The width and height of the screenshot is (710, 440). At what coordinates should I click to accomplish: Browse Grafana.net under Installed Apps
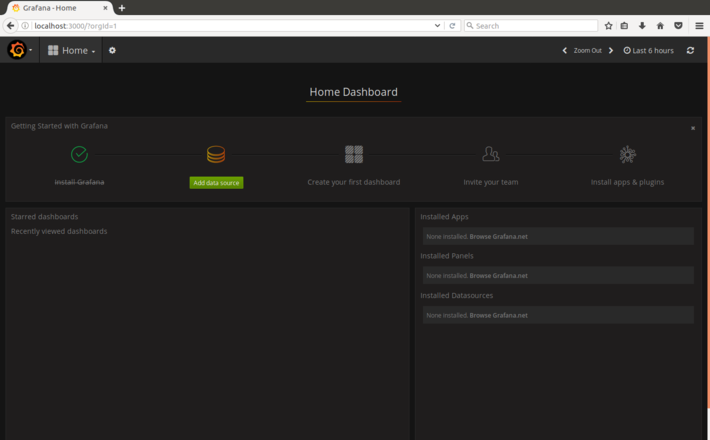click(498, 236)
